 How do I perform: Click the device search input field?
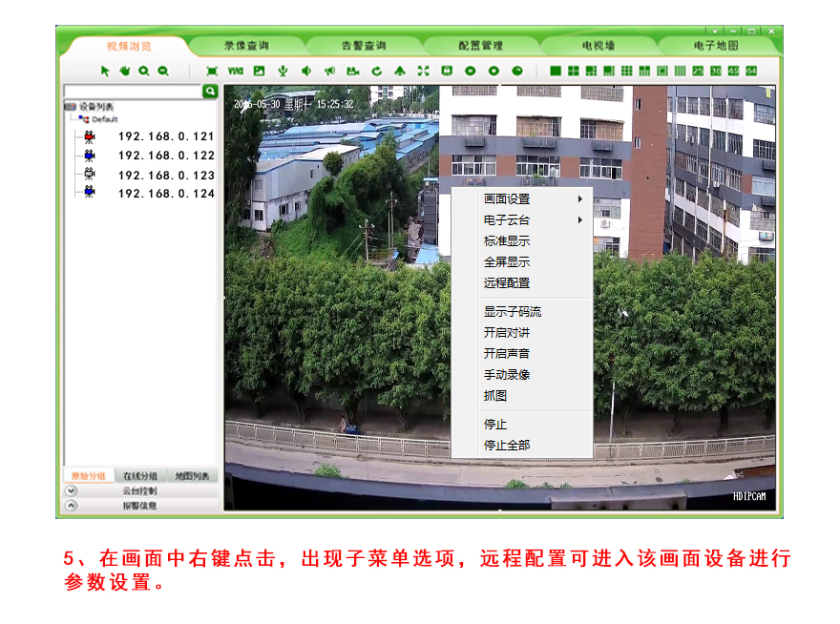click(x=132, y=92)
